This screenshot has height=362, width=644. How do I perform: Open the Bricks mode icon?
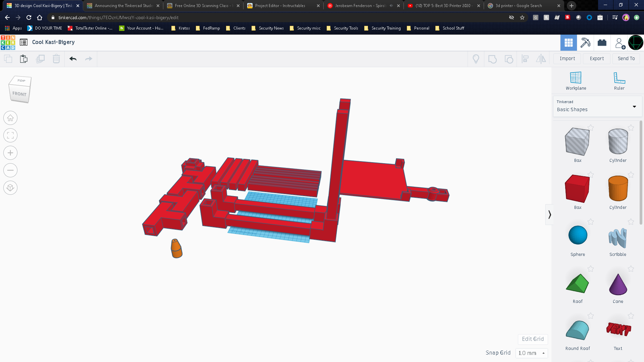click(602, 43)
